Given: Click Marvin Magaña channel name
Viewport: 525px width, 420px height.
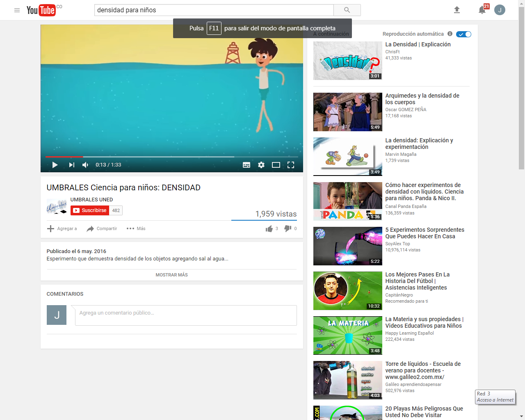Looking at the screenshot, I should coord(401,154).
